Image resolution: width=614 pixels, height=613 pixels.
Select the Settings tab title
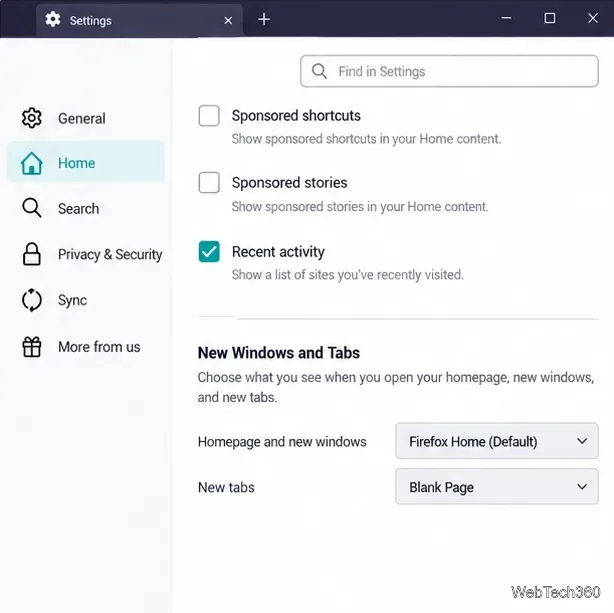tap(90, 20)
